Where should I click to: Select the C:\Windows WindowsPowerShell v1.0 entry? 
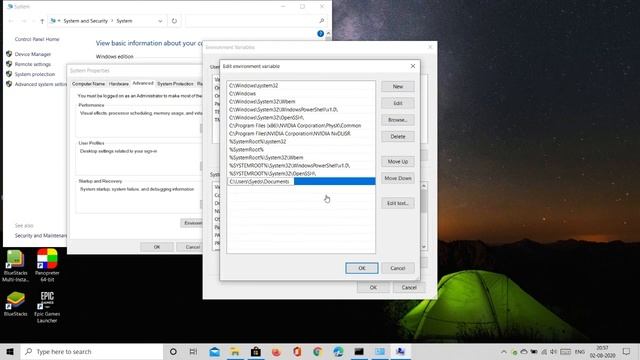pyautogui.click(x=301, y=109)
